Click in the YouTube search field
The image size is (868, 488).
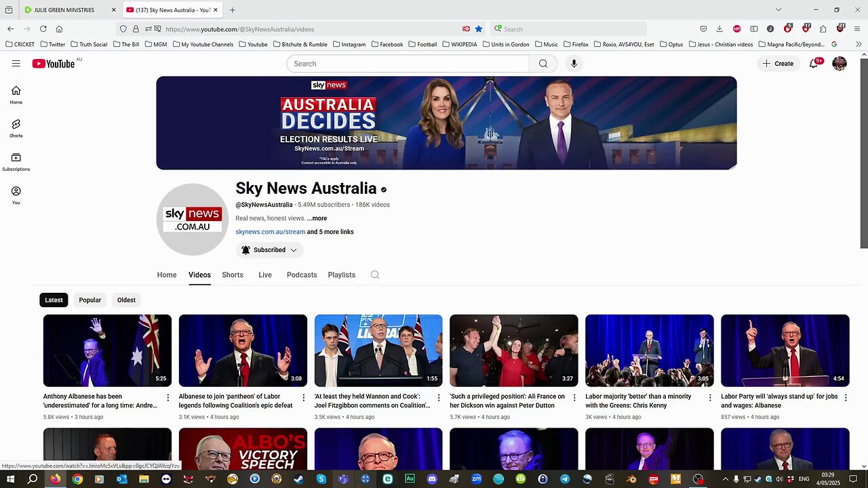(409, 64)
